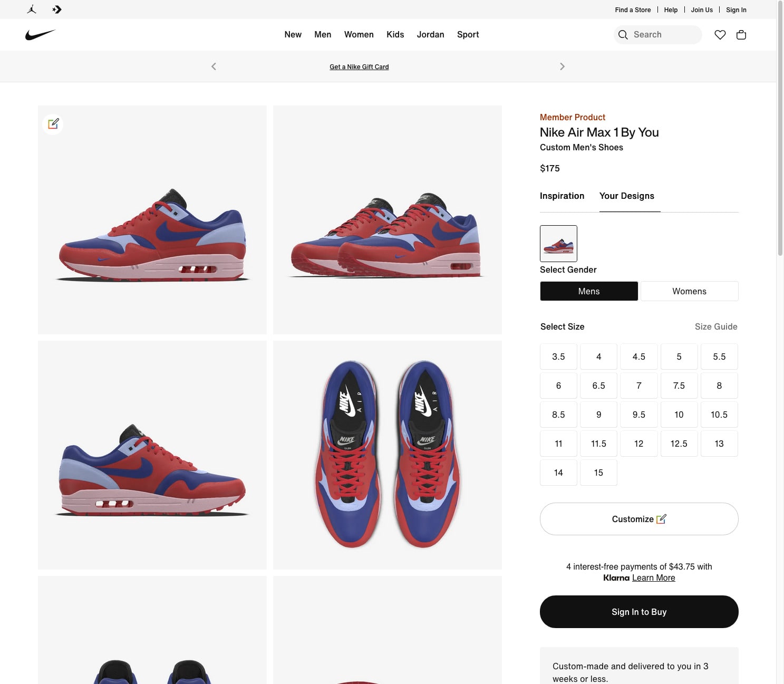Click the search magnifier icon
Screen dimensions: 784x684
[x=623, y=35]
